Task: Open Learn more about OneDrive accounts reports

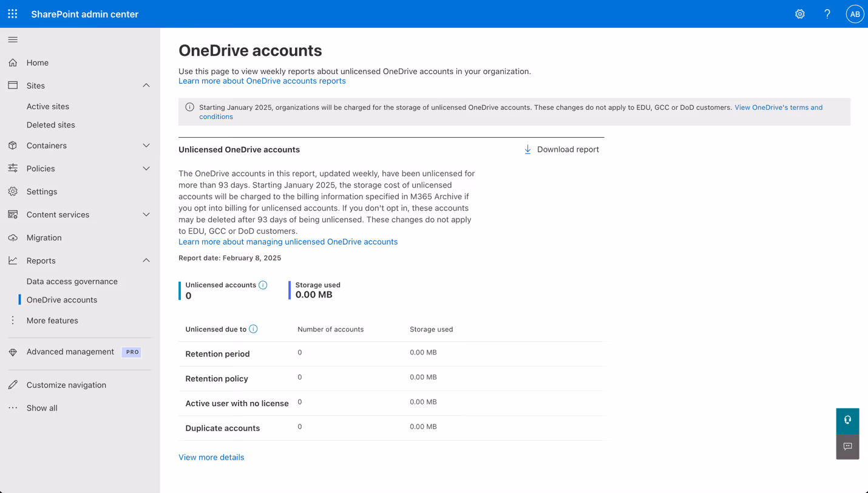Action: 262,80
